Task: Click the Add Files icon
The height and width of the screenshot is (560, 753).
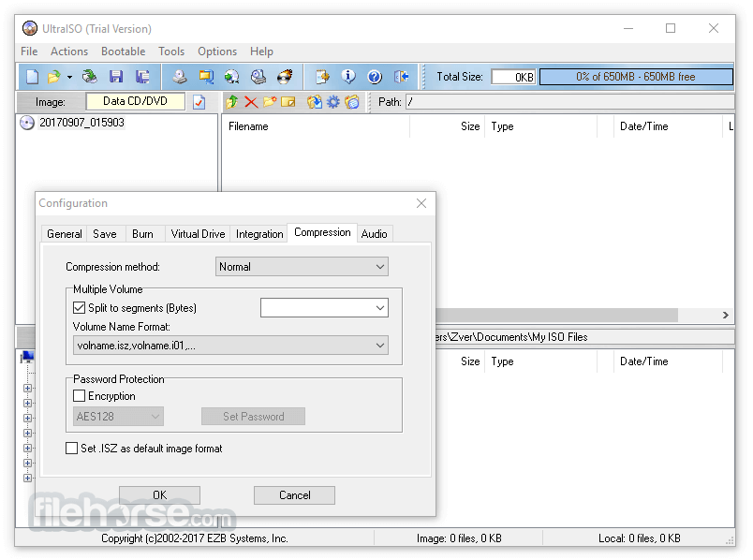Action: point(315,102)
